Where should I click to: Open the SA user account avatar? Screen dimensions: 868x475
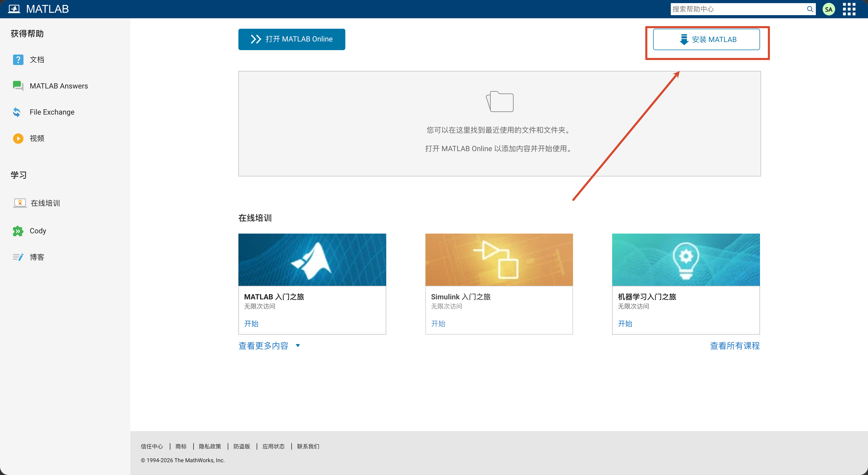[829, 9]
